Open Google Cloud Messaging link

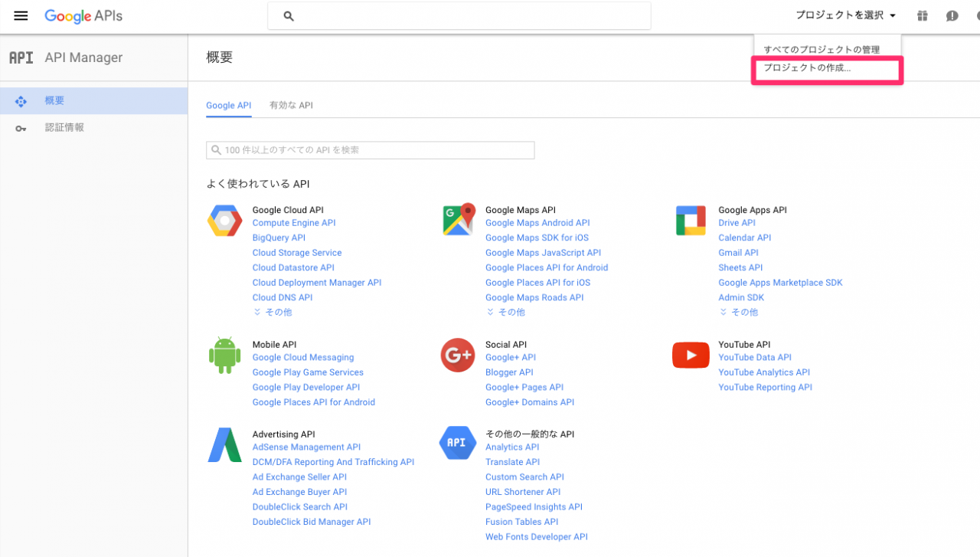coord(303,357)
